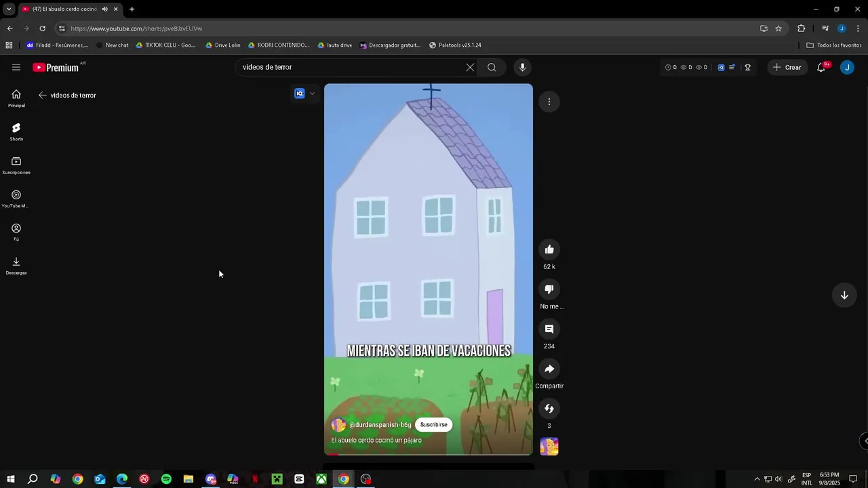Open Netflix from the taskbar
868x488 pixels.
tap(255, 479)
